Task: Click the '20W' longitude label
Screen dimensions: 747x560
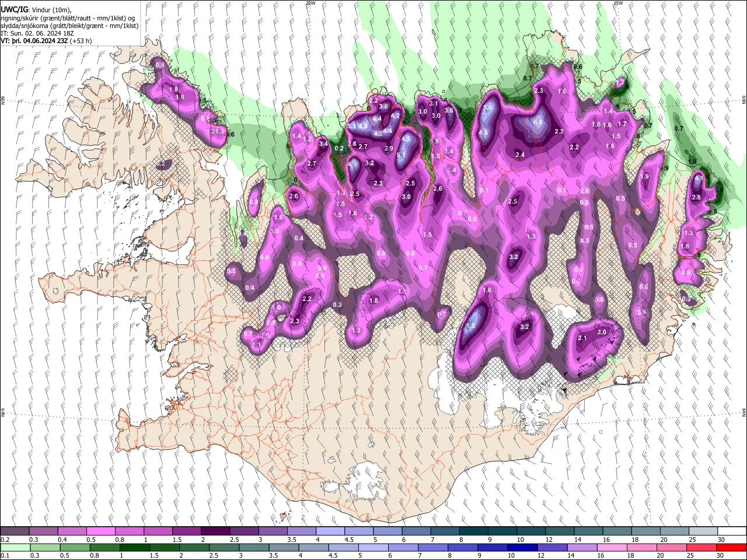Action: 310,3
